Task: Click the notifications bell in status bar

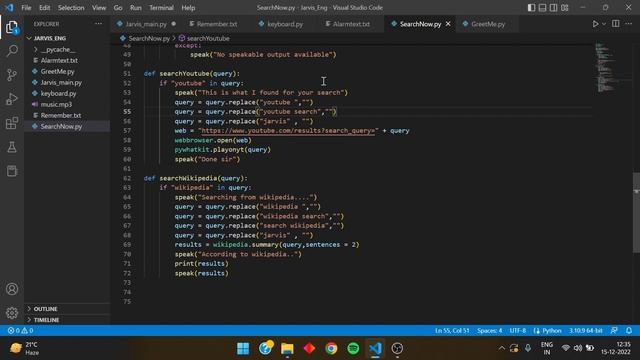Action: click(629, 330)
